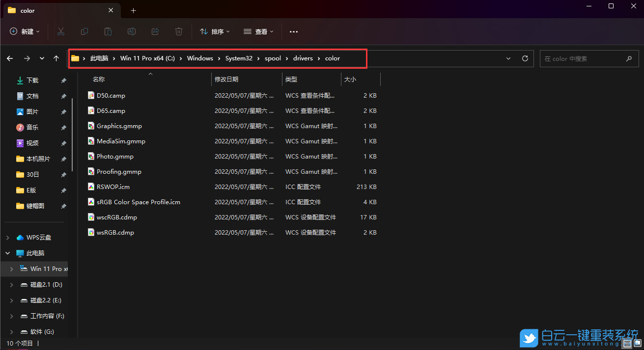Select the Rename icon in the toolbar
Viewport: 644px width, 350px height.
pos(131,31)
